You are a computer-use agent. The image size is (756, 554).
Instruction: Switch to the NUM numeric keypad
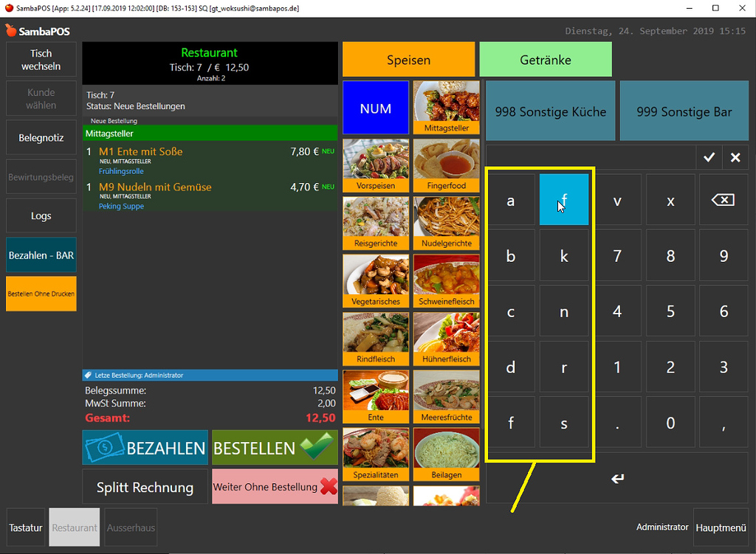pos(375,108)
